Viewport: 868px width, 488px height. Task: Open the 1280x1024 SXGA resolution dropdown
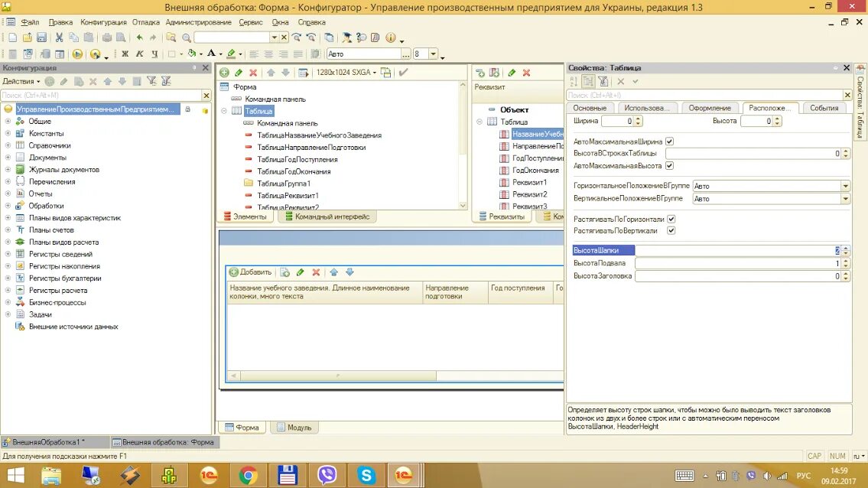[346, 73]
